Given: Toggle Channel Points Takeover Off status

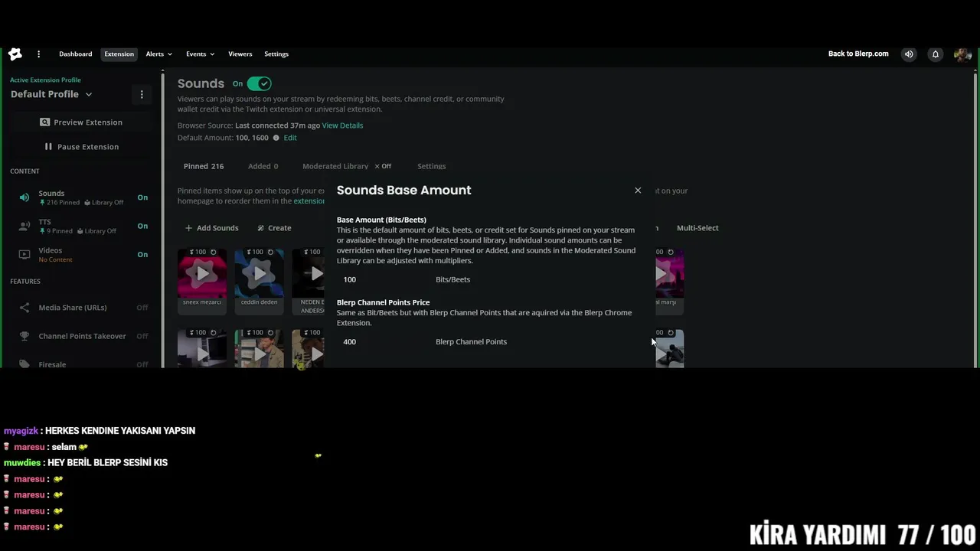Looking at the screenshot, I should point(142,336).
